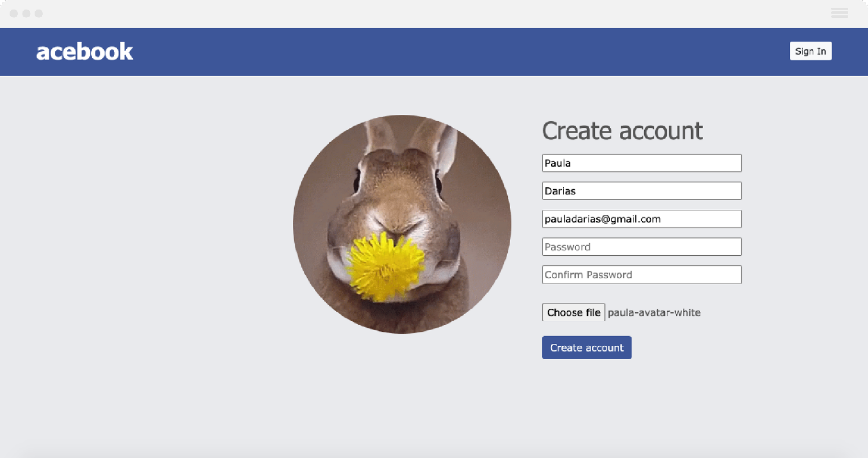Focus the empty Password field
Screen dimensions: 868x458
point(641,247)
